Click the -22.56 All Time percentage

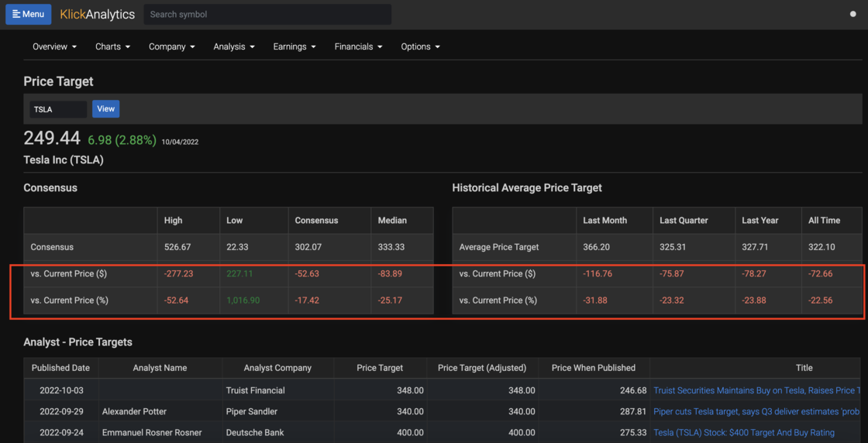821,300
